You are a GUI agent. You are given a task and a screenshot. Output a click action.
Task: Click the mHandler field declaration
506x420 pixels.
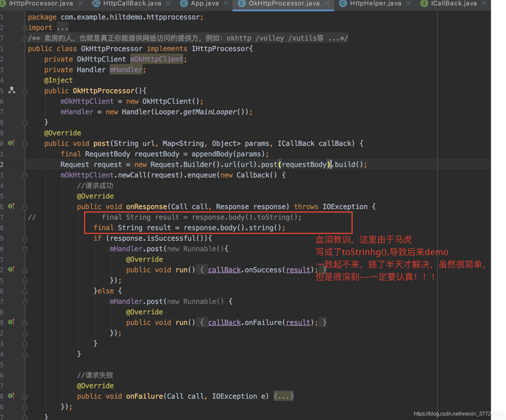coord(126,70)
